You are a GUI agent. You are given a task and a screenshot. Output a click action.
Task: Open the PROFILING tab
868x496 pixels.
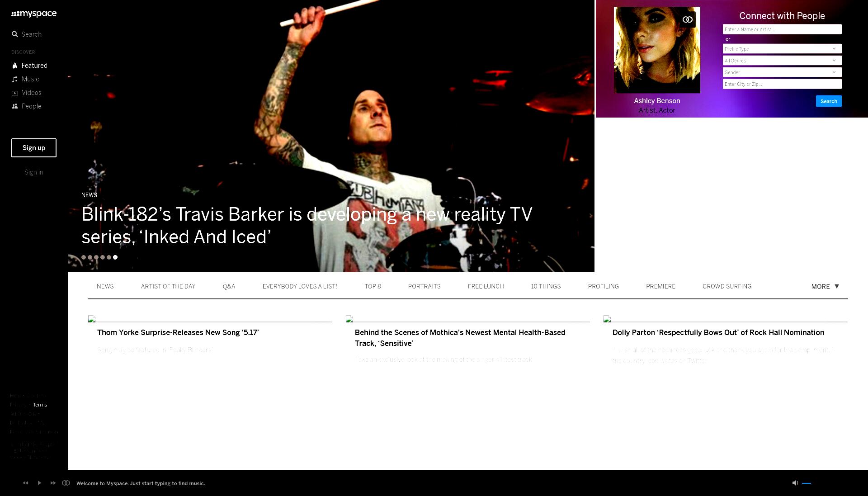click(603, 287)
